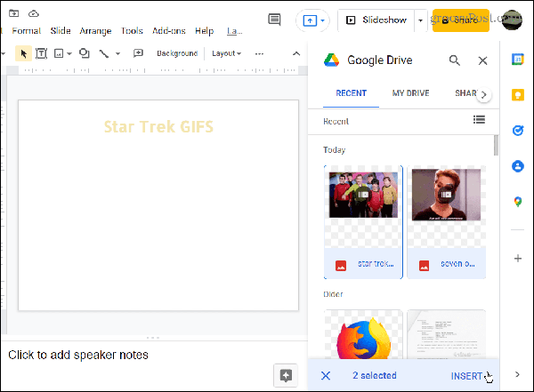Switch to the RECENT tab
The image size is (534, 392).
coord(352,93)
